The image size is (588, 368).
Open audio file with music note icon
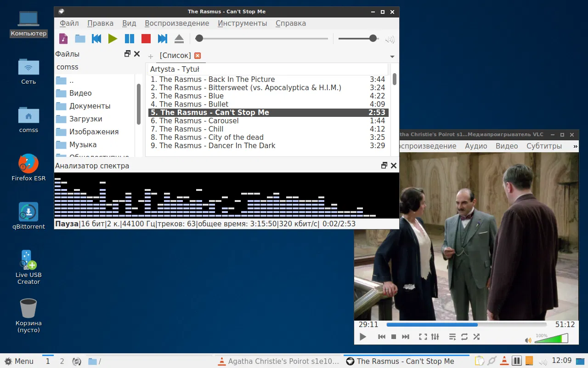[63, 39]
